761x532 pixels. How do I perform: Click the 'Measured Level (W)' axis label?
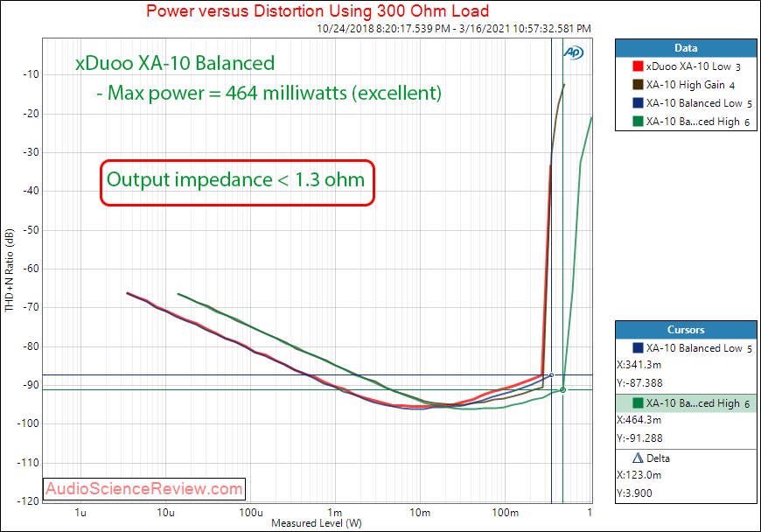pyautogui.click(x=317, y=523)
